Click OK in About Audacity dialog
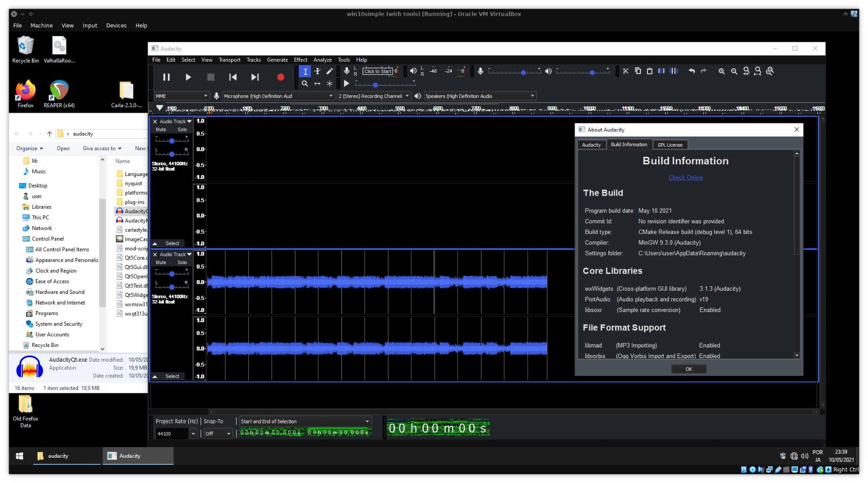 pos(688,369)
